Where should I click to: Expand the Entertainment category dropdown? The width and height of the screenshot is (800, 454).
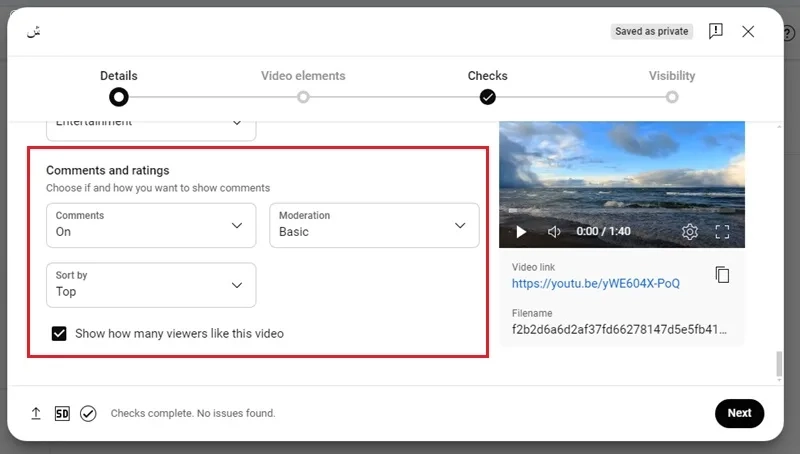point(151,130)
